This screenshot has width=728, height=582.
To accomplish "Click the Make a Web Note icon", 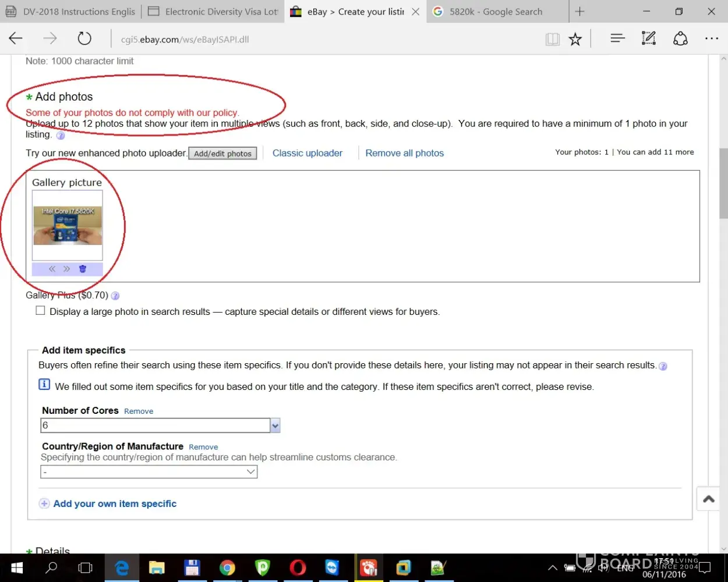I will [x=648, y=38].
